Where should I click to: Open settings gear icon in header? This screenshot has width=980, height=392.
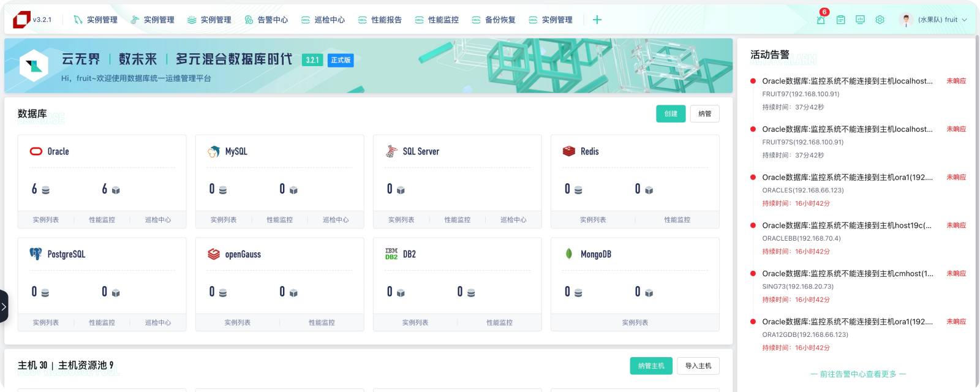[x=880, y=20]
